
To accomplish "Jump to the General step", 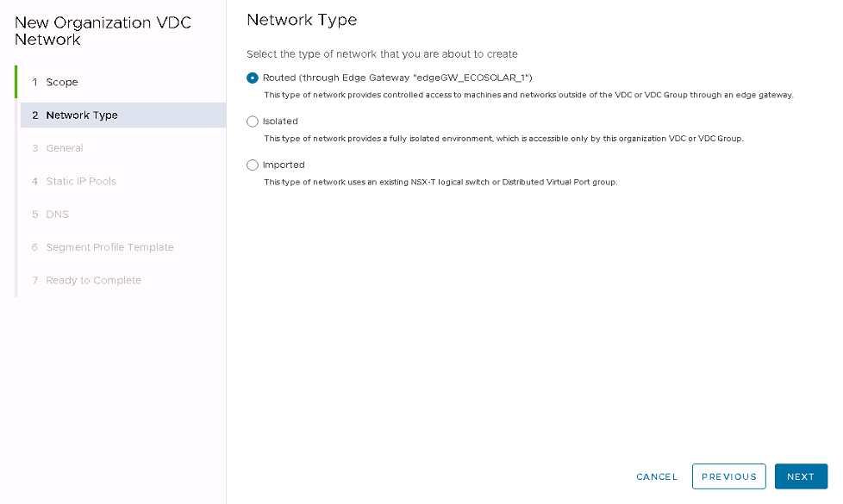I will [65, 148].
